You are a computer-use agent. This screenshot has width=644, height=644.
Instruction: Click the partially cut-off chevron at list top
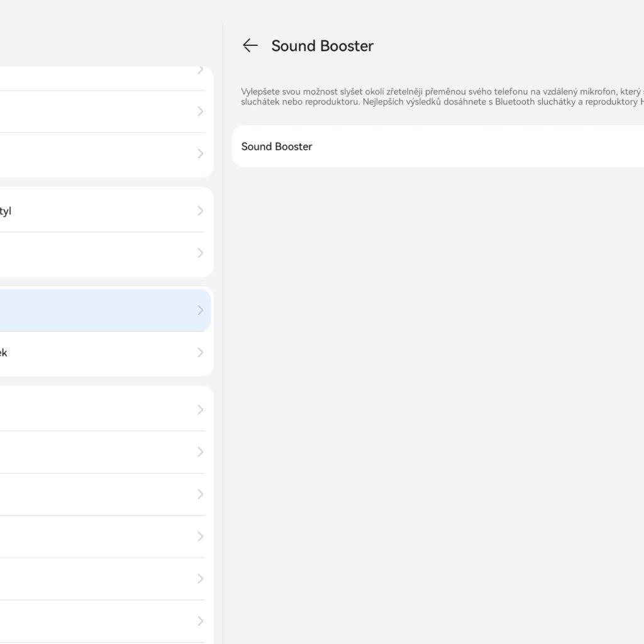[x=201, y=70]
